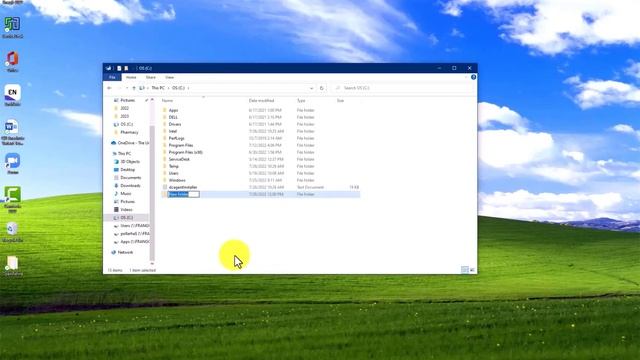Select OneDrive in the navigation pane
640x360 pixels.
coord(133,143)
